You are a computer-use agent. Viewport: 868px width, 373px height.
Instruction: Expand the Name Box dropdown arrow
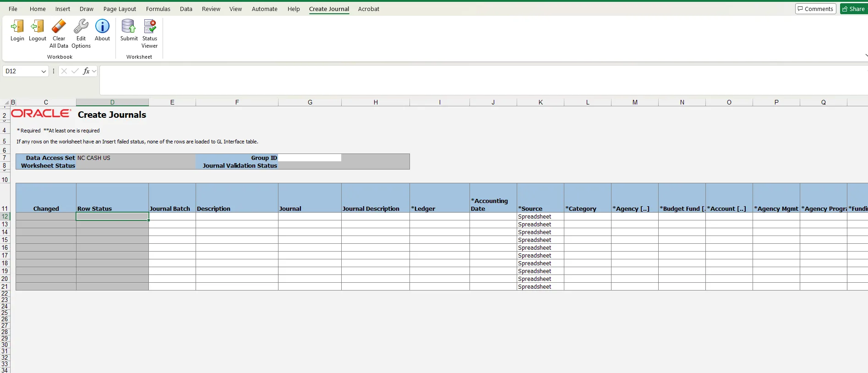click(x=44, y=71)
